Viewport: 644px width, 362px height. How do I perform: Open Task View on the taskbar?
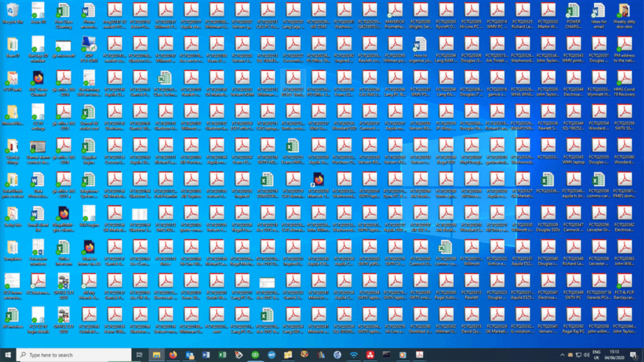tap(139, 355)
